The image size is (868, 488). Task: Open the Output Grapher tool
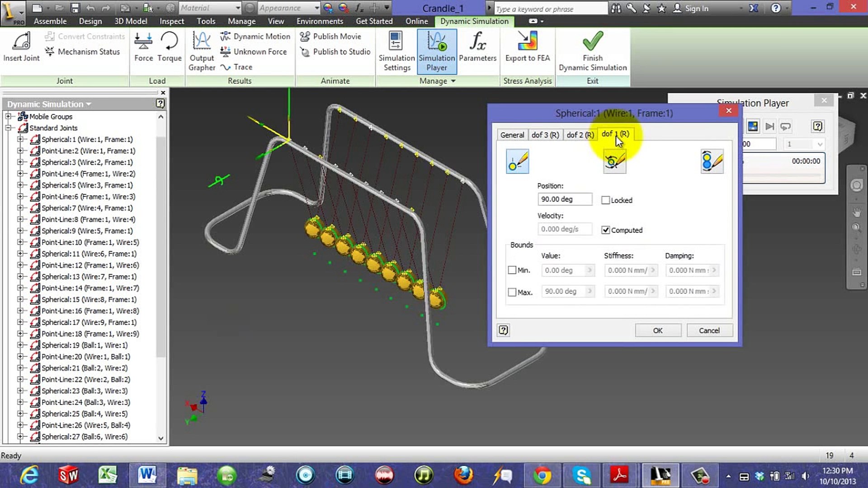pos(202,42)
